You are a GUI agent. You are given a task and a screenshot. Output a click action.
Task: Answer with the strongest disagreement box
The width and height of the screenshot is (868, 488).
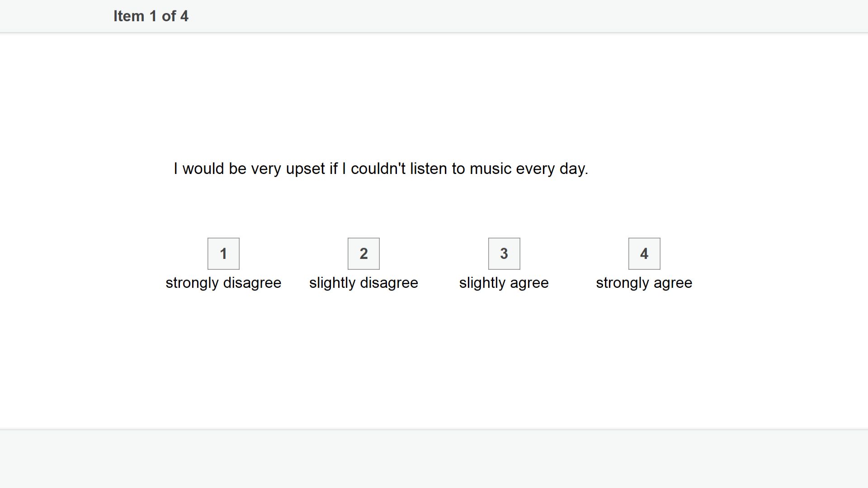point(223,253)
